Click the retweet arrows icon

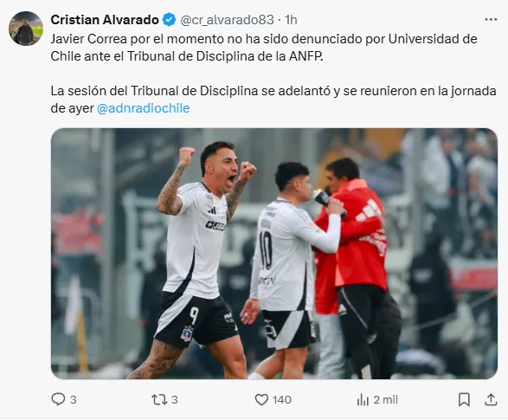pos(159,399)
